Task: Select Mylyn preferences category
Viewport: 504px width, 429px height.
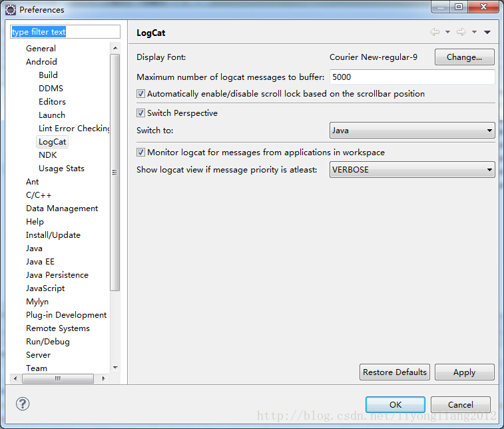Action: pyautogui.click(x=37, y=302)
